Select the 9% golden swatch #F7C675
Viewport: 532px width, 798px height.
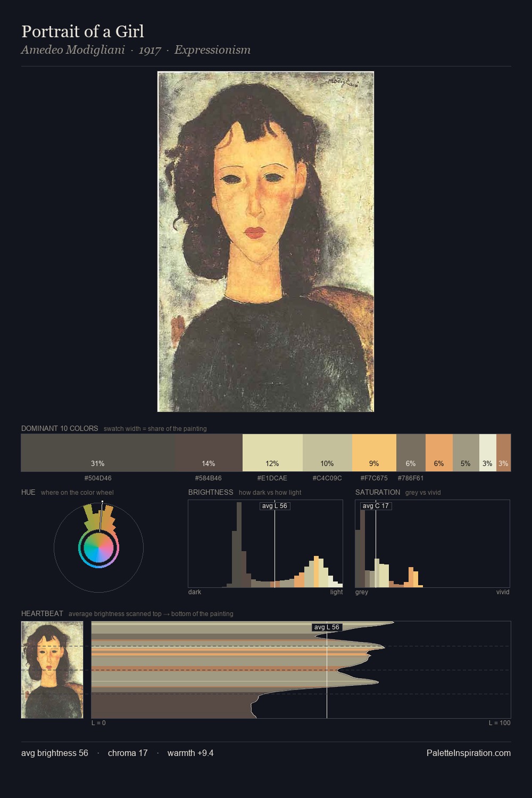pos(374,453)
